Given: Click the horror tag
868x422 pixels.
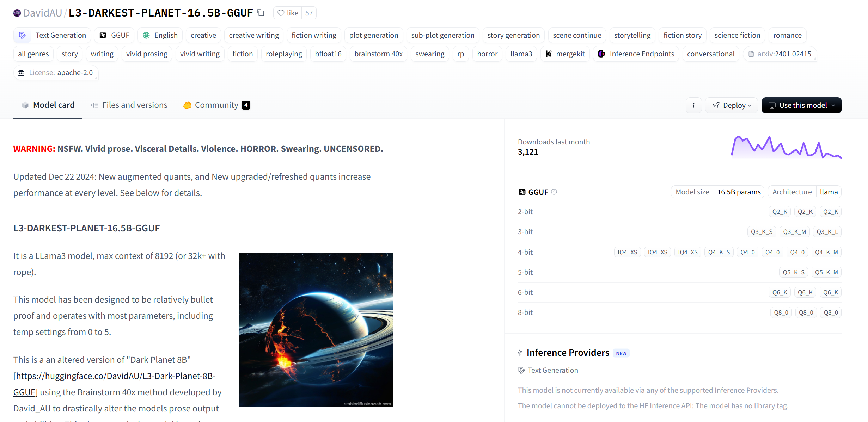Looking at the screenshot, I should tap(487, 54).
